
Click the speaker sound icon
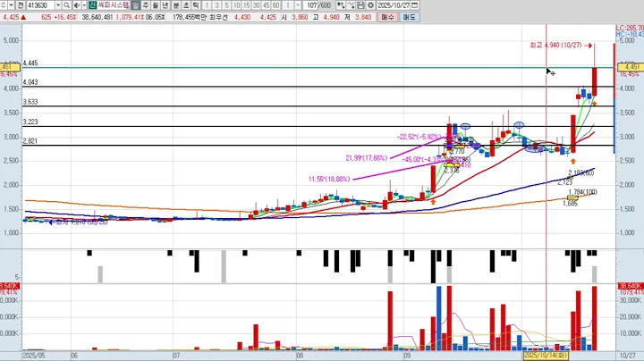[77, 5]
